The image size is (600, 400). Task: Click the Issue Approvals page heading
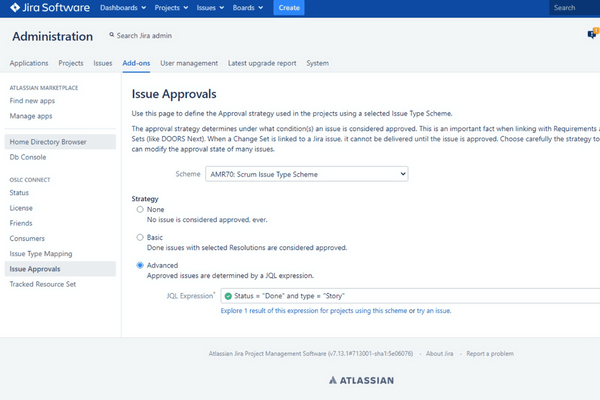[174, 94]
